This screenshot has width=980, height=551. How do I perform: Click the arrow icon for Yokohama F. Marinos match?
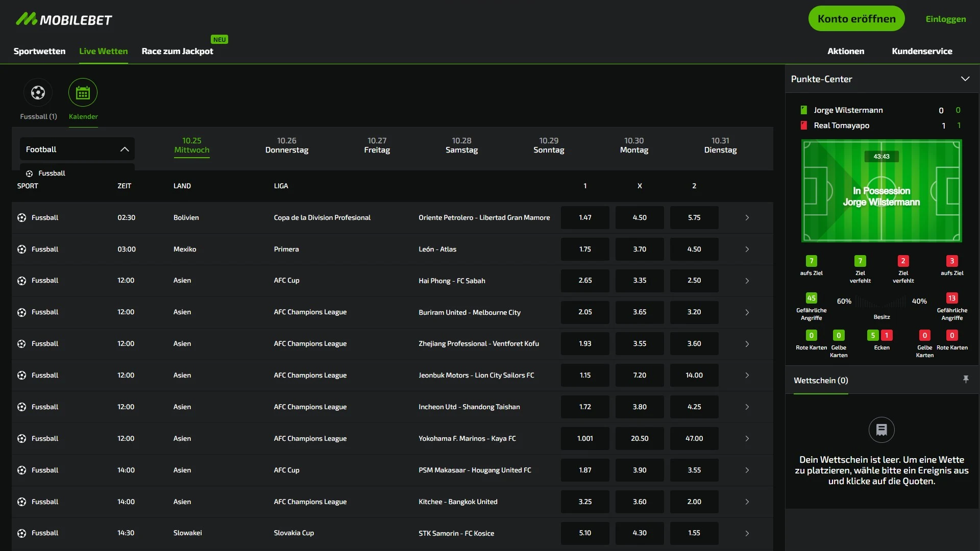746,438
